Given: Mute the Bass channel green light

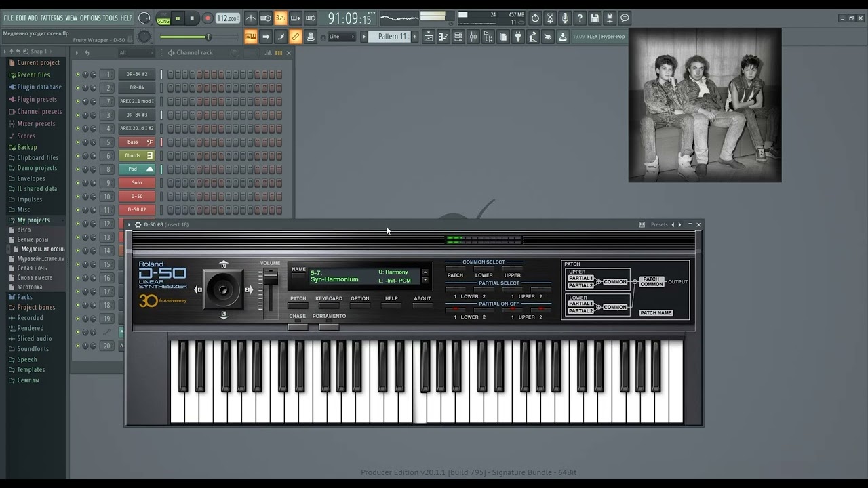Looking at the screenshot, I should click(77, 142).
